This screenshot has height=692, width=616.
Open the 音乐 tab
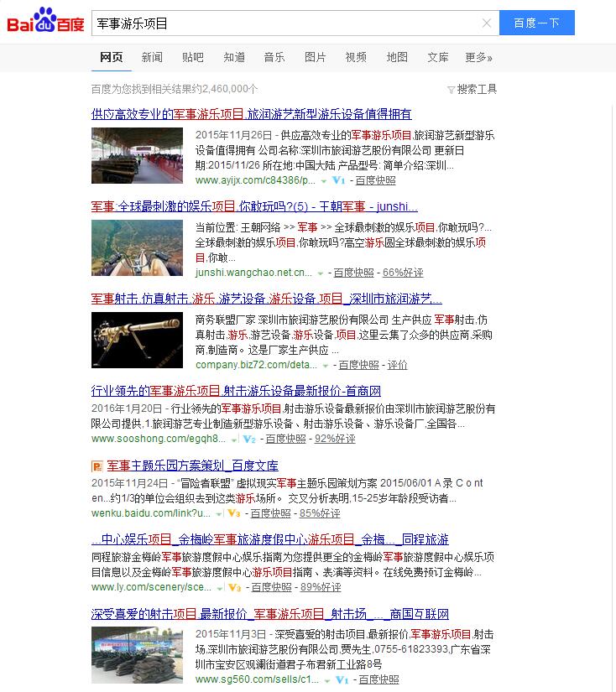pos(274,57)
